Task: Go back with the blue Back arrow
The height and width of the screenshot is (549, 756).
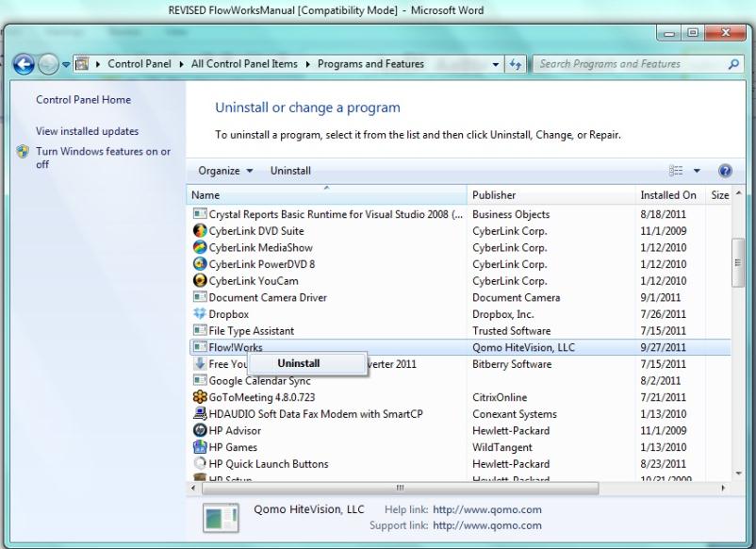Action: (24, 64)
